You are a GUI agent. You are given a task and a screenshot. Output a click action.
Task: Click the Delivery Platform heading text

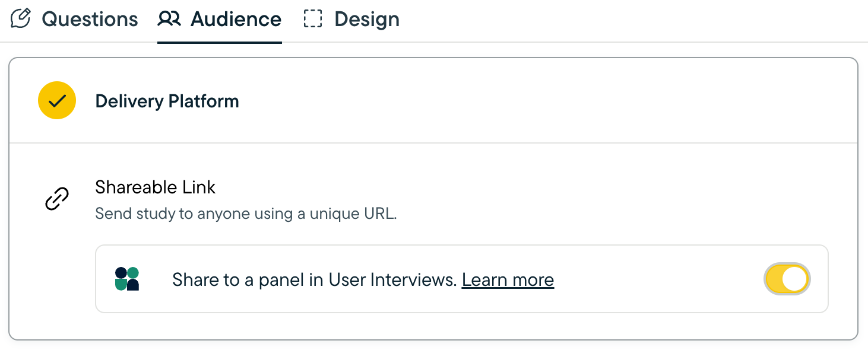pyautogui.click(x=167, y=101)
